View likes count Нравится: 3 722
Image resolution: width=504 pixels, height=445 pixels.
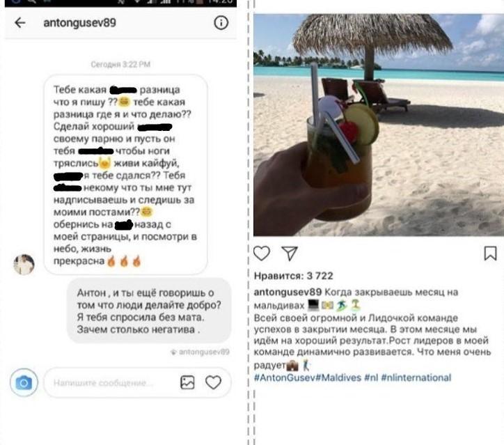(294, 276)
